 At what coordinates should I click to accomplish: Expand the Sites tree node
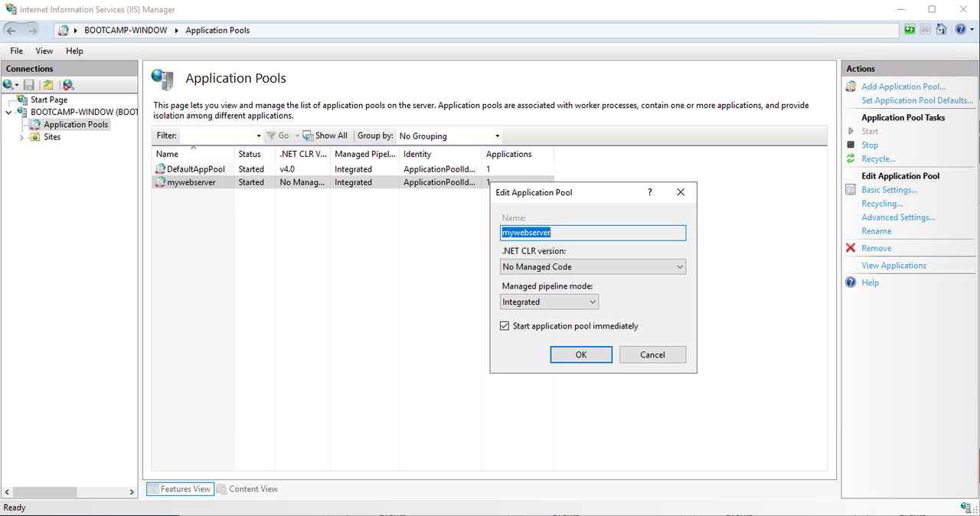point(22,137)
